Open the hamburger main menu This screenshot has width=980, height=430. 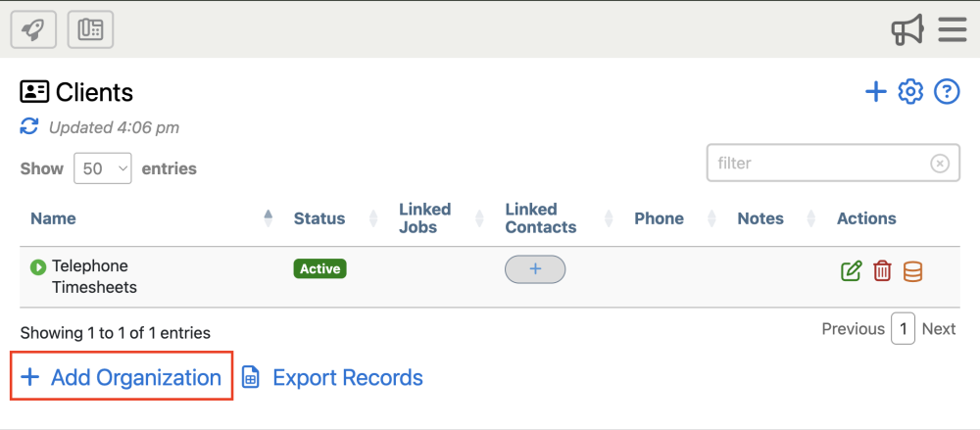coord(953,29)
